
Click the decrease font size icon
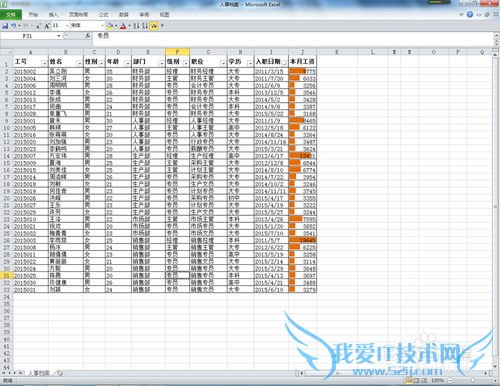point(39,26)
